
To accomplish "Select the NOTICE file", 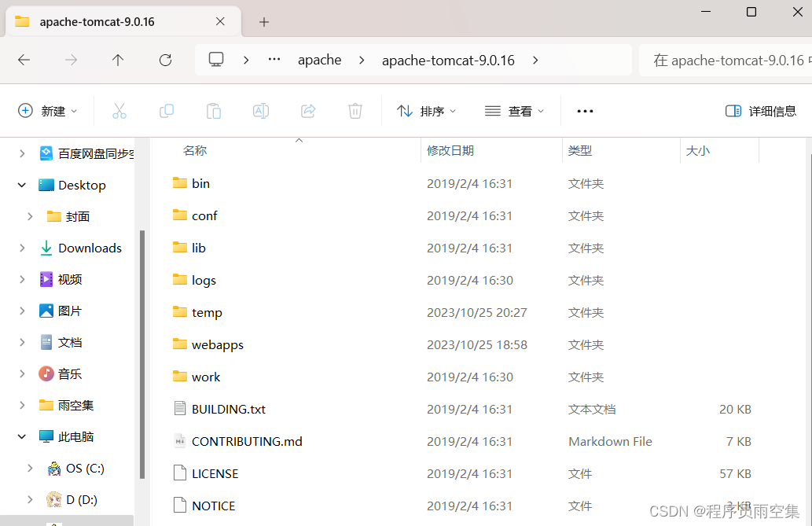I will click(x=213, y=506).
